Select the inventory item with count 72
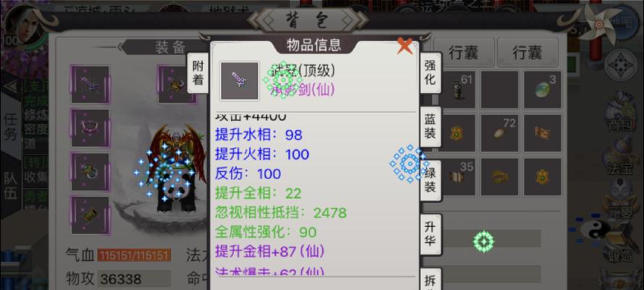Viewport: 644px width, 290px height. (499, 133)
